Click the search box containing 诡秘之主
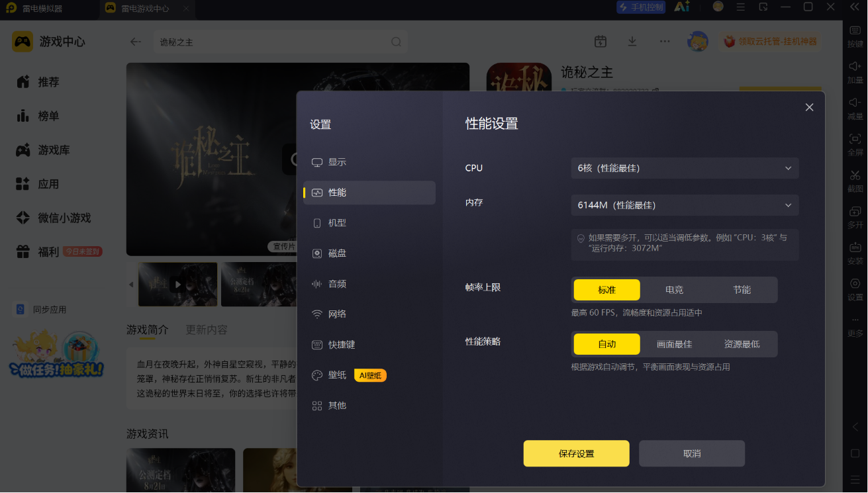 (x=281, y=42)
